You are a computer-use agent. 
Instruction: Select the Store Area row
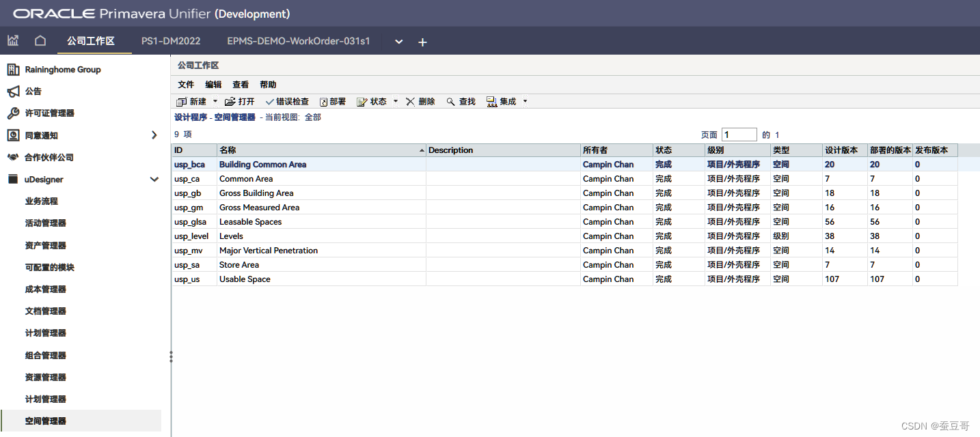tap(564, 265)
